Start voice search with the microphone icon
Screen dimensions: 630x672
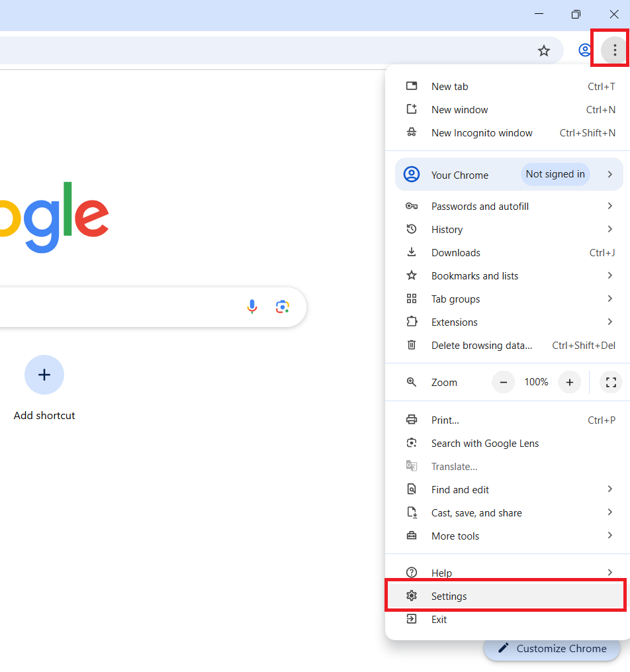click(x=252, y=307)
